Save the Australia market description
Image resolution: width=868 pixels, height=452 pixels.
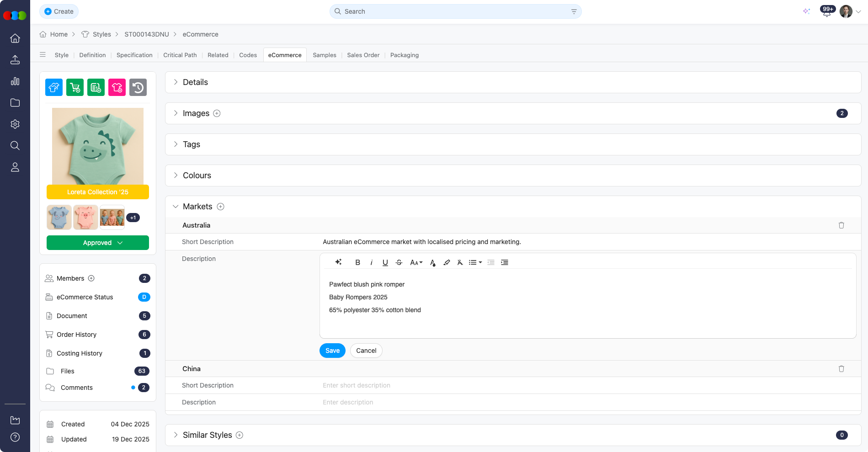tap(332, 351)
